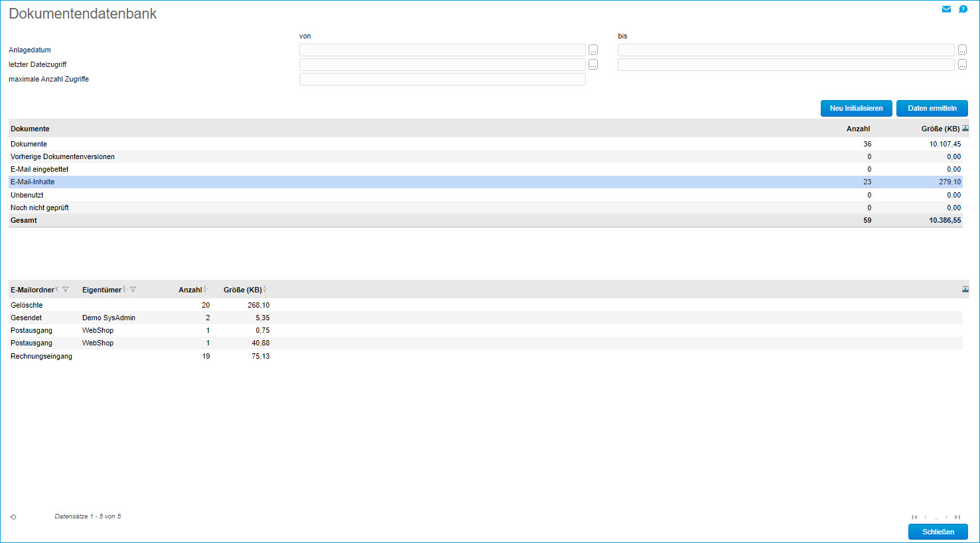Select the Rechnungseingang mail folder row
This screenshot has width=980, height=543.
pyautogui.click(x=485, y=356)
